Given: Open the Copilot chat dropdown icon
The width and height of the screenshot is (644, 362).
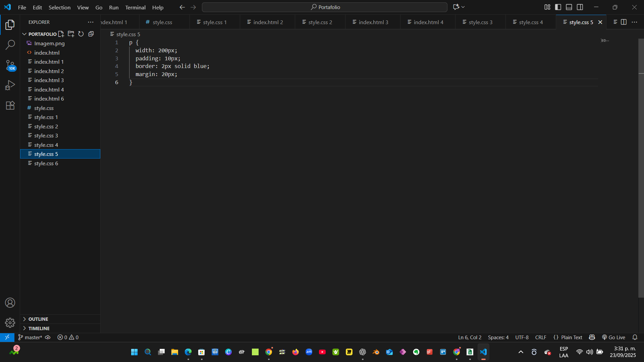Looking at the screenshot, I should click(x=459, y=7).
